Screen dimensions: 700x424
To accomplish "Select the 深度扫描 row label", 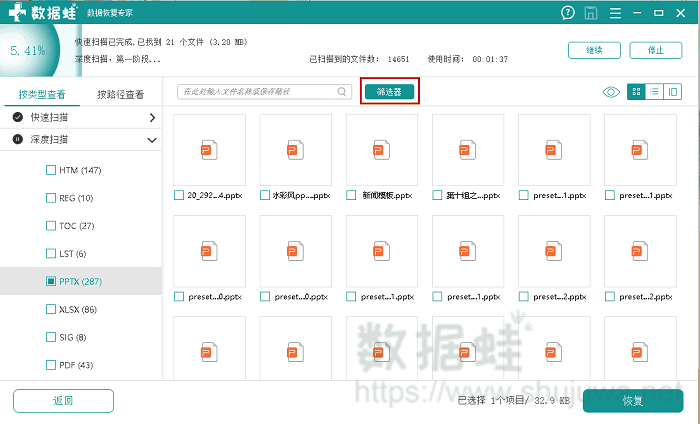I will click(x=49, y=140).
